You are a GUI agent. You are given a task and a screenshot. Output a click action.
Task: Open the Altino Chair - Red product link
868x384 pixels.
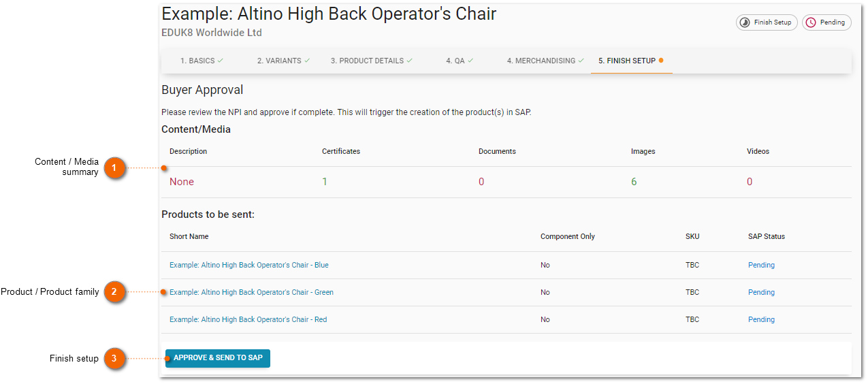248,319
